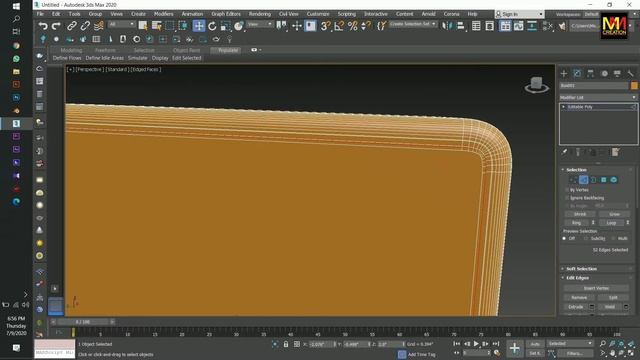Toggle the selection lock padlock icon

[x=286, y=344]
